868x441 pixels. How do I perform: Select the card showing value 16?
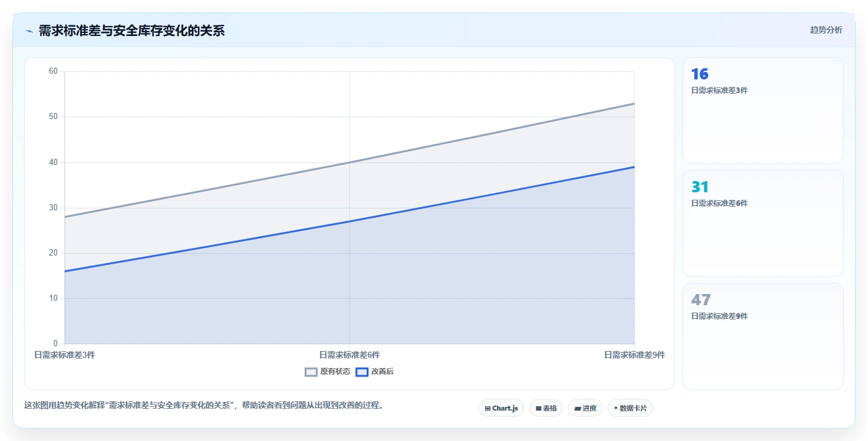coord(763,110)
